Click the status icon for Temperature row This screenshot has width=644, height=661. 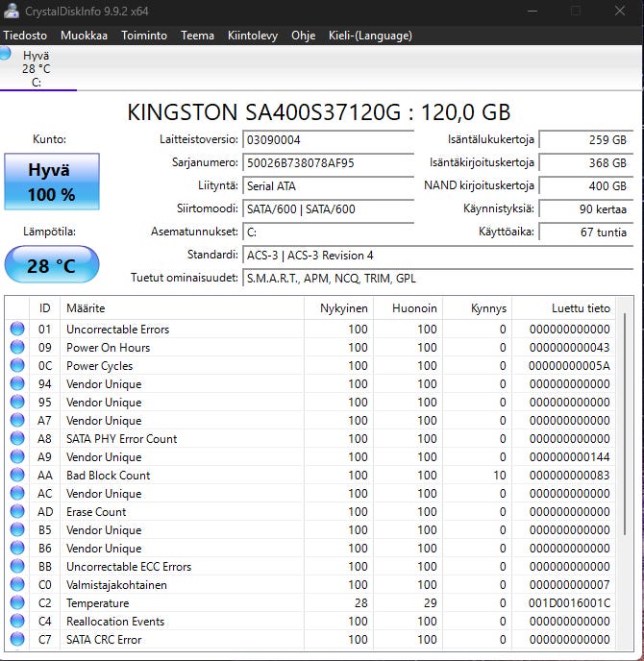point(17,602)
